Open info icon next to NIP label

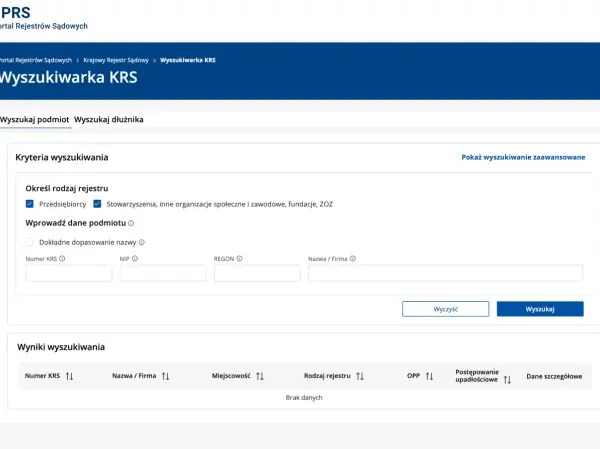click(x=135, y=259)
